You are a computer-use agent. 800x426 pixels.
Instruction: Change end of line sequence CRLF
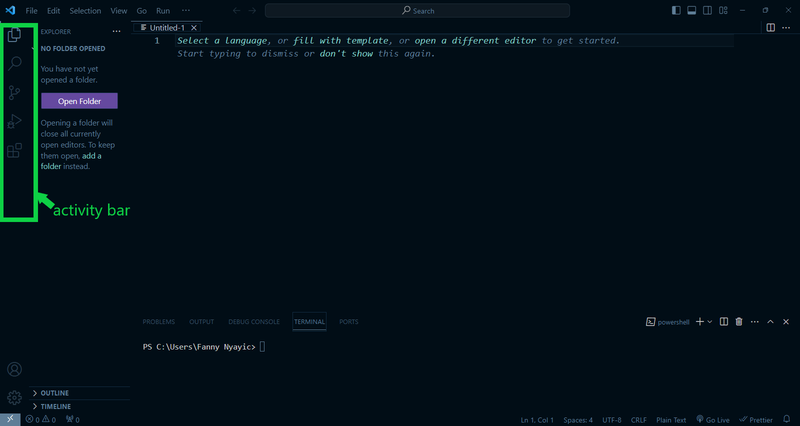click(x=639, y=420)
